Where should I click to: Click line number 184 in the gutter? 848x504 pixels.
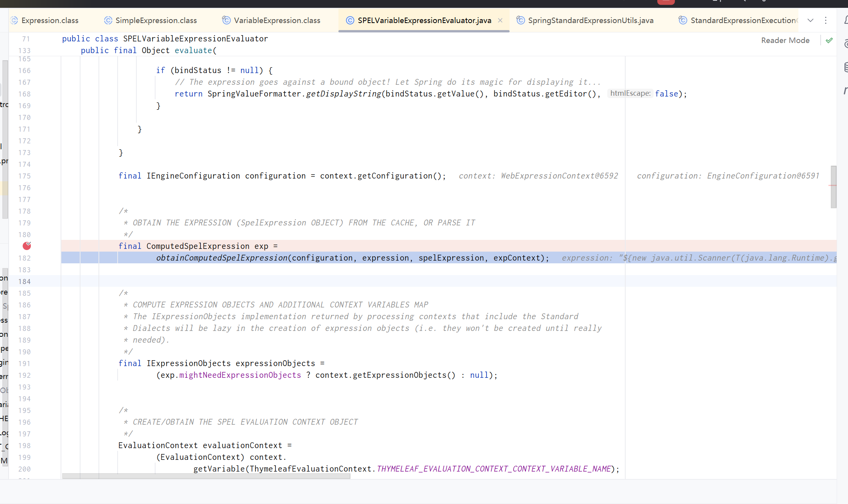point(24,281)
